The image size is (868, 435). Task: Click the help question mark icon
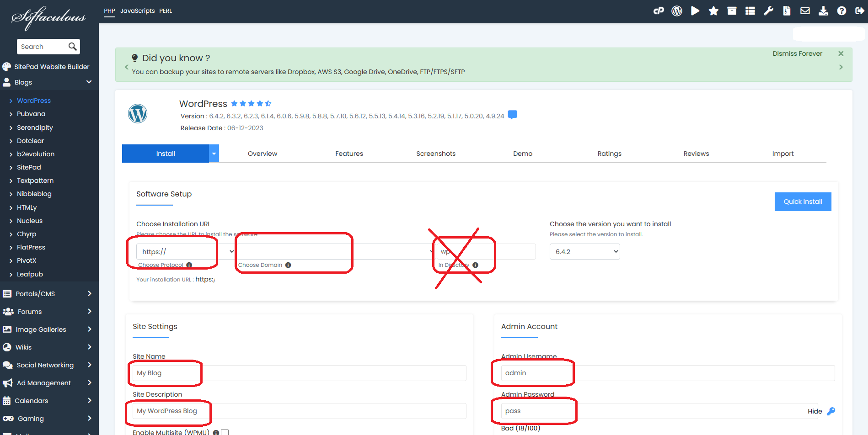pyautogui.click(x=842, y=11)
